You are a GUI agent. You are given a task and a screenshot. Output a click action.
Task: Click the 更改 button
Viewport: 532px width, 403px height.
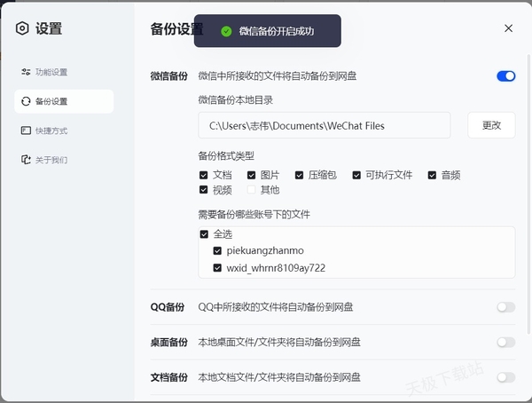coord(491,125)
